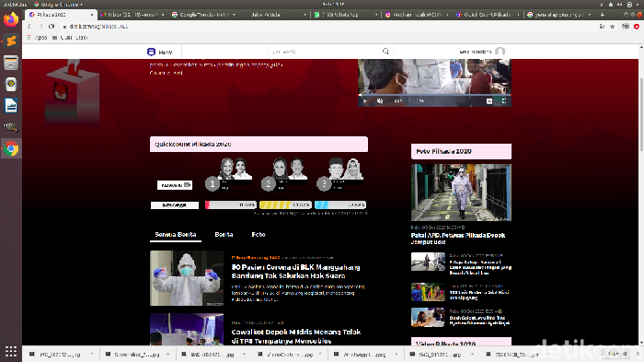Click the red extension icon in toolbar
644x362 pixels.
(x=637, y=27)
